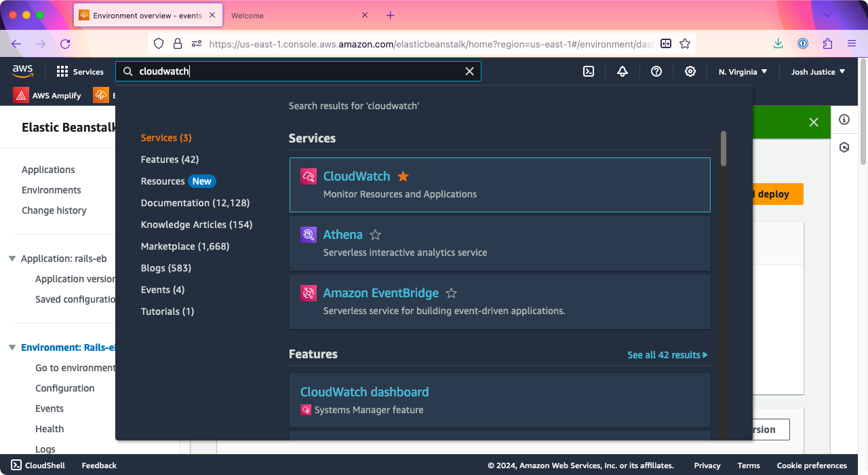Open the CloudWatch service result
The width and height of the screenshot is (868, 475).
click(x=357, y=176)
